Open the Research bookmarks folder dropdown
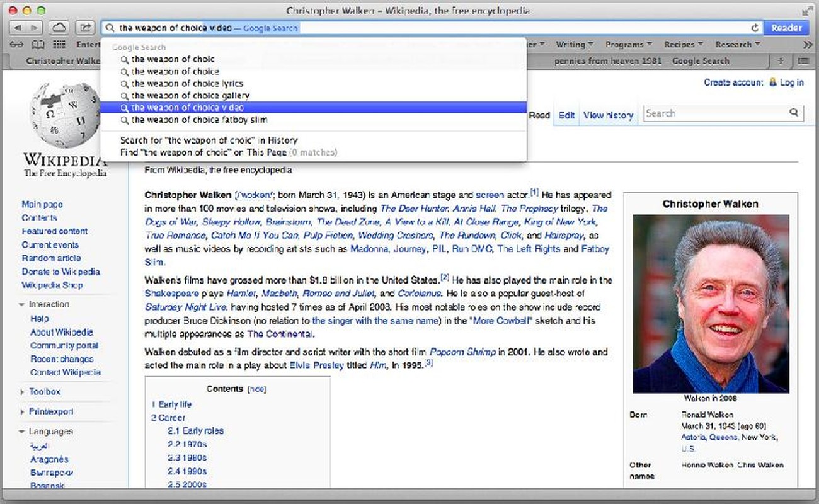 tap(737, 45)
